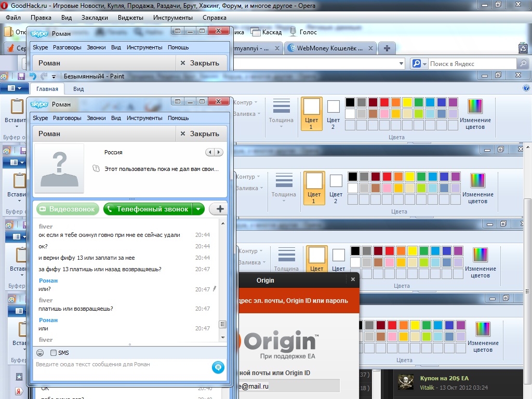Screen dimensions: 532x399
Task: Click Роман's placeholder avatar in Skype
Action: tap(59, 169)
